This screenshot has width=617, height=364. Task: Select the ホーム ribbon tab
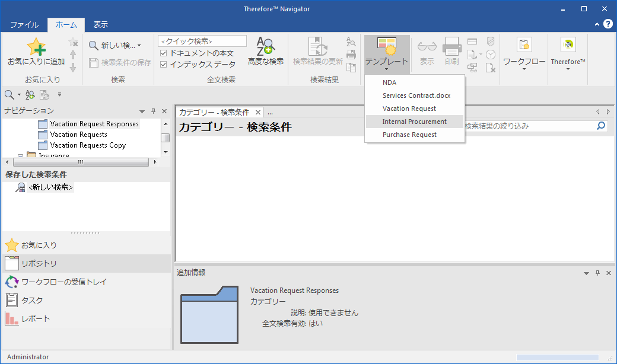click(x=66, y=25)
